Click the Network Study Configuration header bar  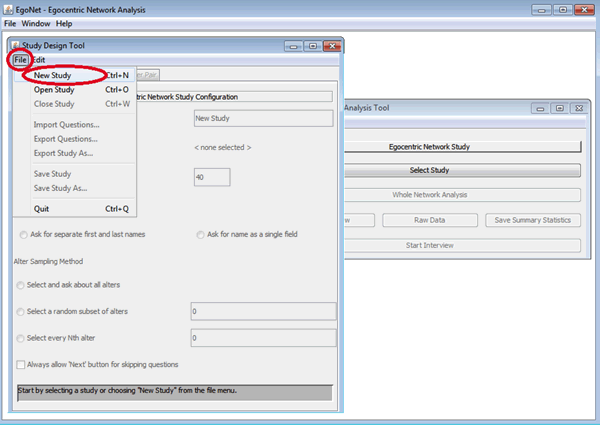tap(234, 97)
